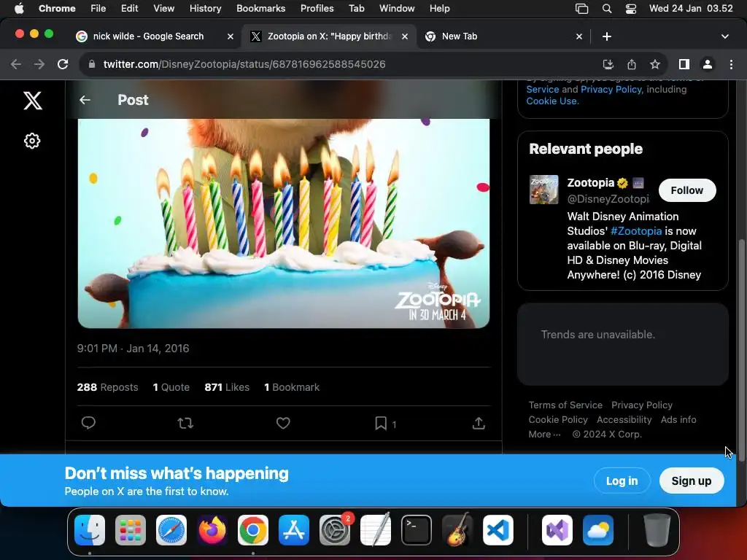The image size is (747, 560).
Task: Click the Sign up button
Action: click(x=692, y=481)
